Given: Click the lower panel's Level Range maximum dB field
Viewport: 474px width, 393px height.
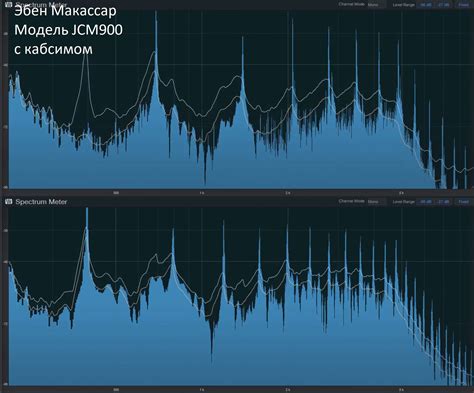Looking at the screenshot, I should coord(443,202).
